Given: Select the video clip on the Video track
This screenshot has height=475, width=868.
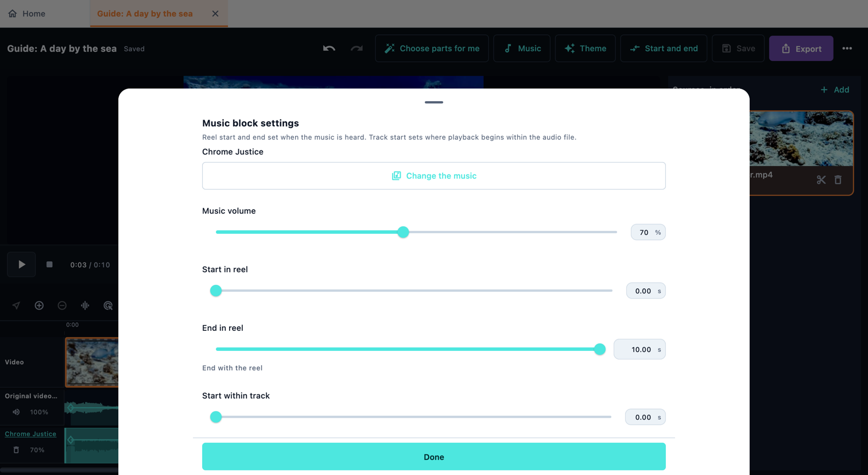Looking at the screenshot, I should 92,362.
